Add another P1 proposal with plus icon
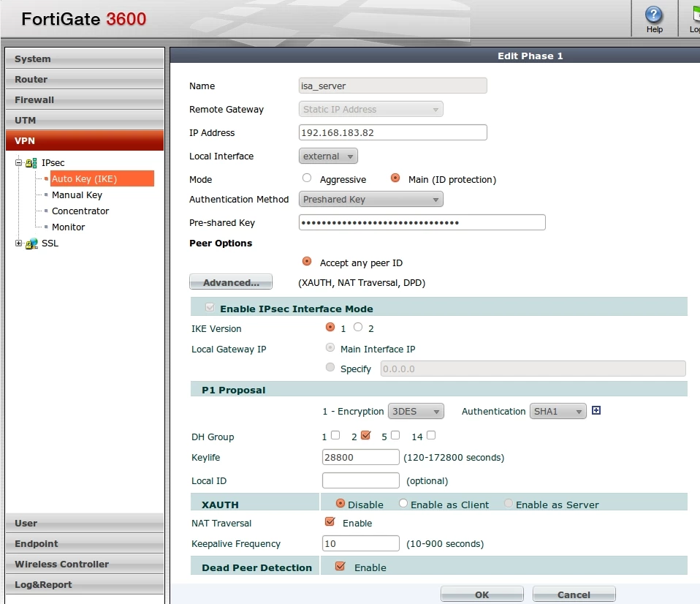700x604 pixels. click(x=596, y=410)
